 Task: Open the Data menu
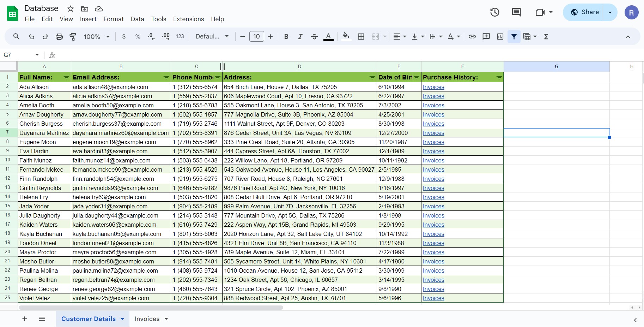pyautogui.click(x=138, y=19)
